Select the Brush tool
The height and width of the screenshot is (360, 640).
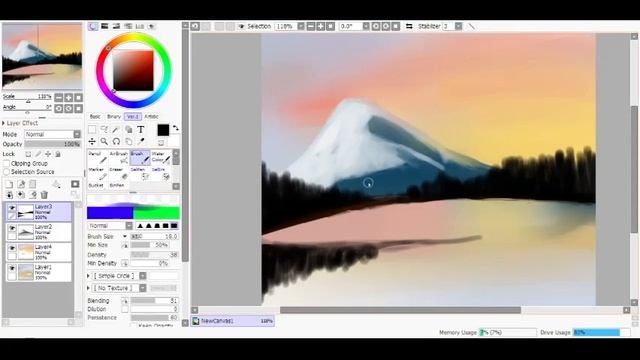pyautogui.click(x=140, y=157)
